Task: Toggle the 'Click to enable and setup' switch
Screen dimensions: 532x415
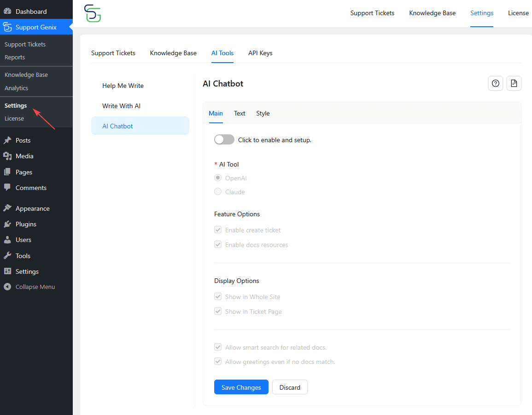Action: (224, 139)
